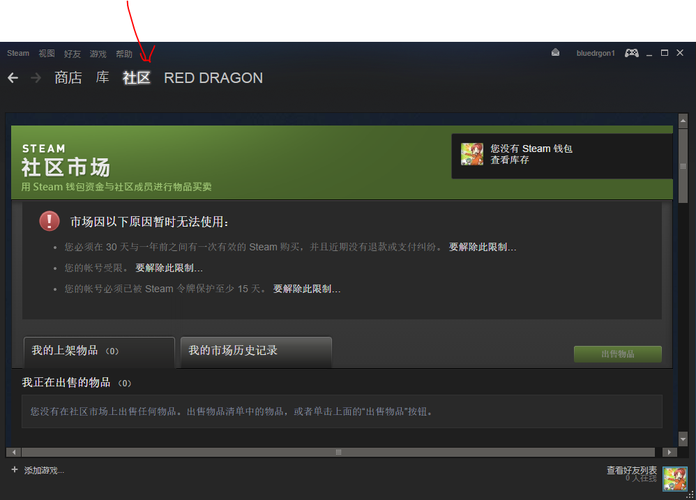Click the avatar in the wallet panel

click(472, 154)
